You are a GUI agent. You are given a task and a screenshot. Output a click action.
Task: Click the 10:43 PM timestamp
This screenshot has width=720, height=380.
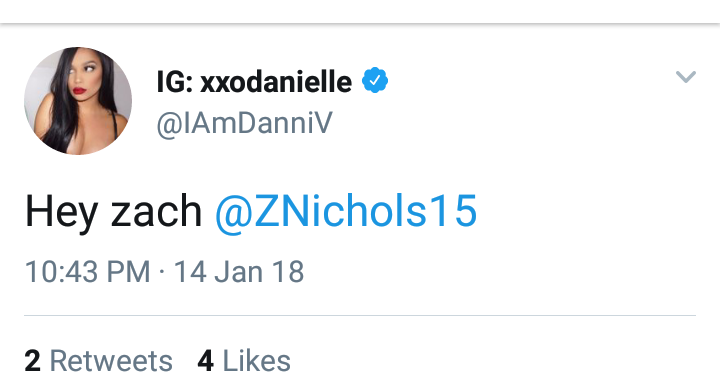tap(88, 271)
